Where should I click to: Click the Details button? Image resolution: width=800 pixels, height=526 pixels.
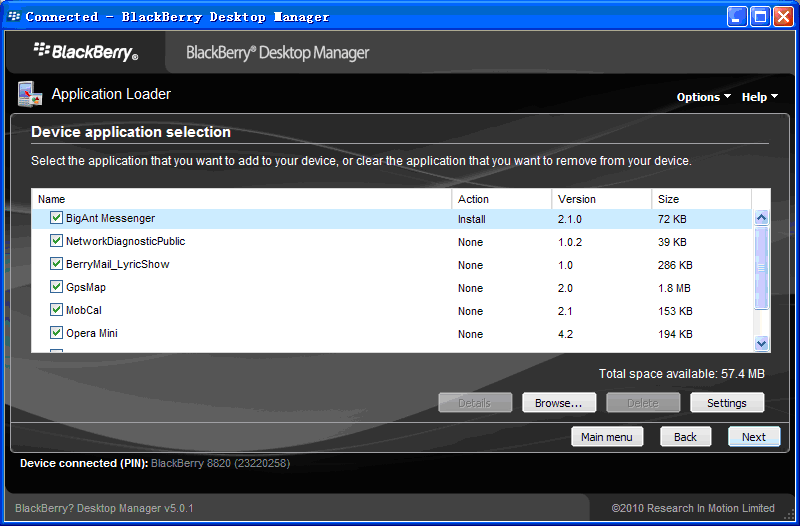pos(475,403)
